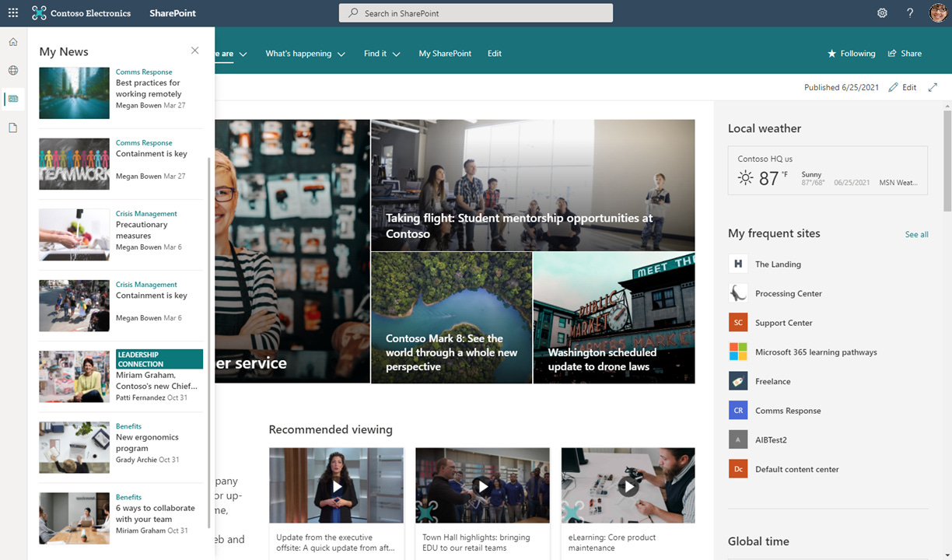Open The Landing frequent site
952x560 pixels.
pos(778,264)
